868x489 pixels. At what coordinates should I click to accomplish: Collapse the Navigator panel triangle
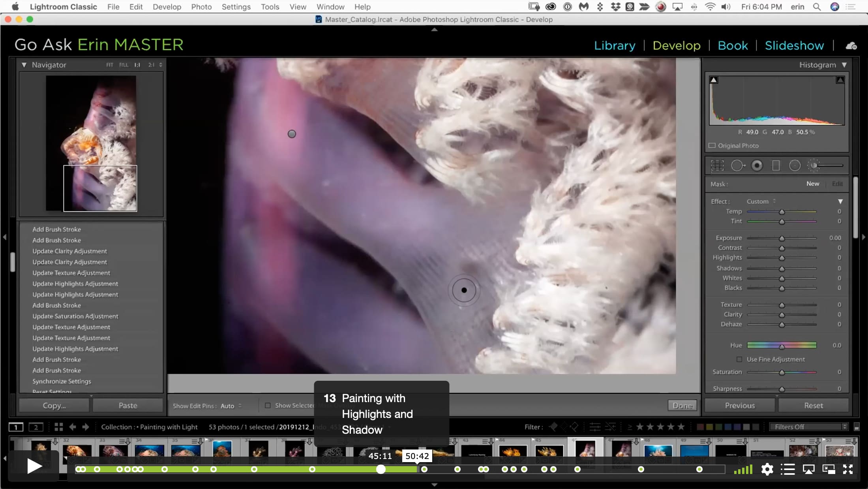pyautogui.click(x=24, y=65)
